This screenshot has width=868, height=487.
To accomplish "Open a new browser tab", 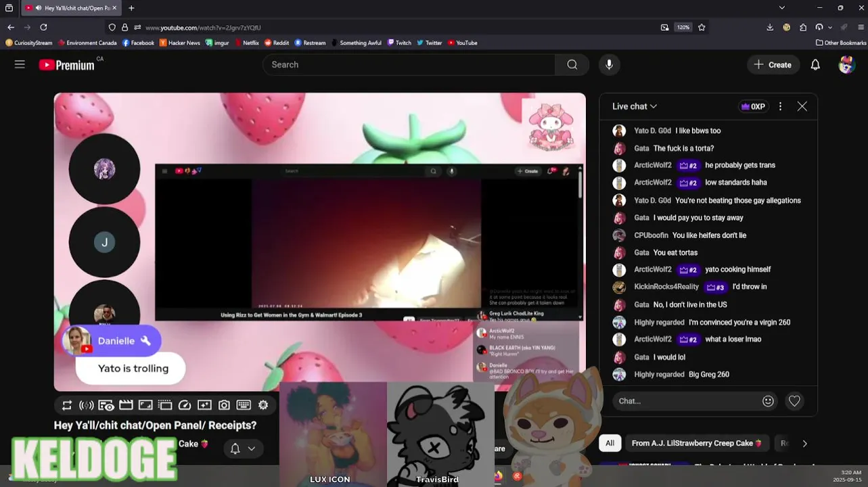I will (131, 8).
